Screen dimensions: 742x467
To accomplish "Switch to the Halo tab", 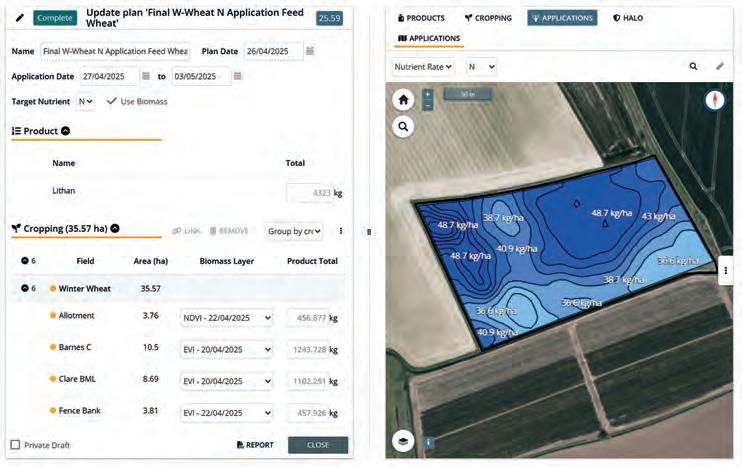I will [x=628, y=18].
